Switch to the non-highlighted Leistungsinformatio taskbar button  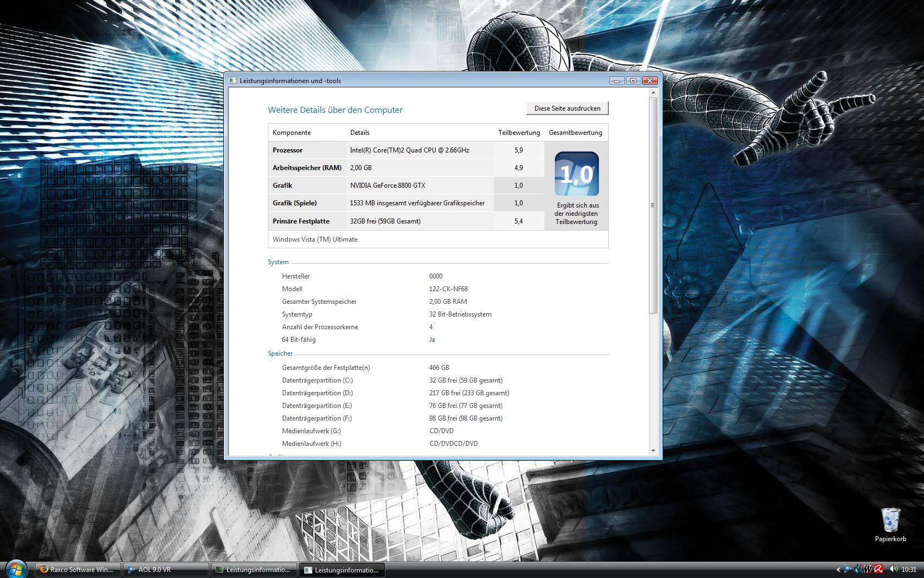254,570
